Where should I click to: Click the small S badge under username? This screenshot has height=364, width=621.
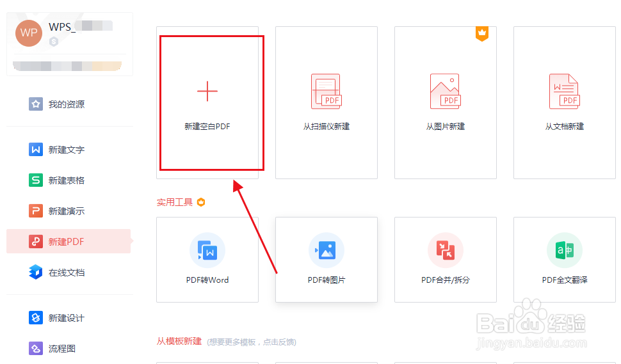coord(54,41)
